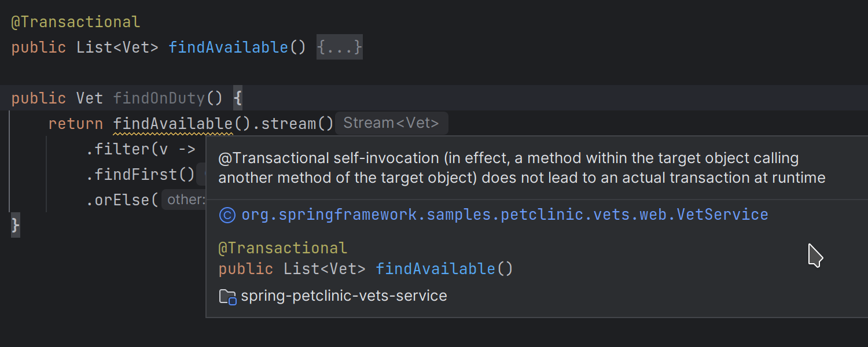The width and height of the screenshot is (868, 347).
Task: Expand the folded {...} body of findAvailable
Action: [x=340, y=47]
